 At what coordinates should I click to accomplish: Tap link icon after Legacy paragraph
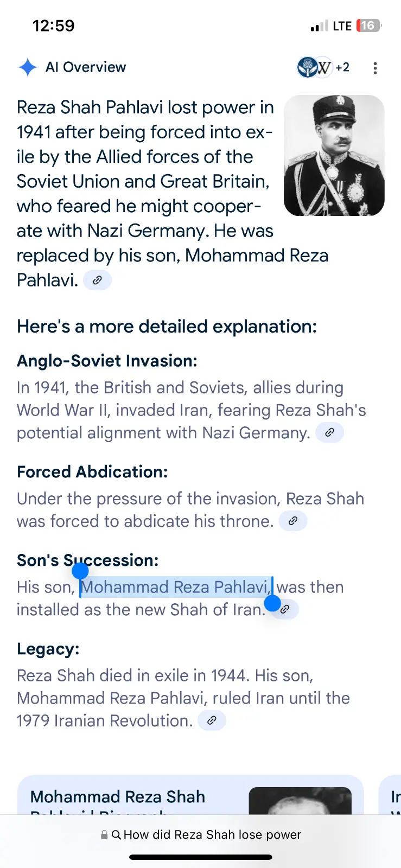point(212,720)
